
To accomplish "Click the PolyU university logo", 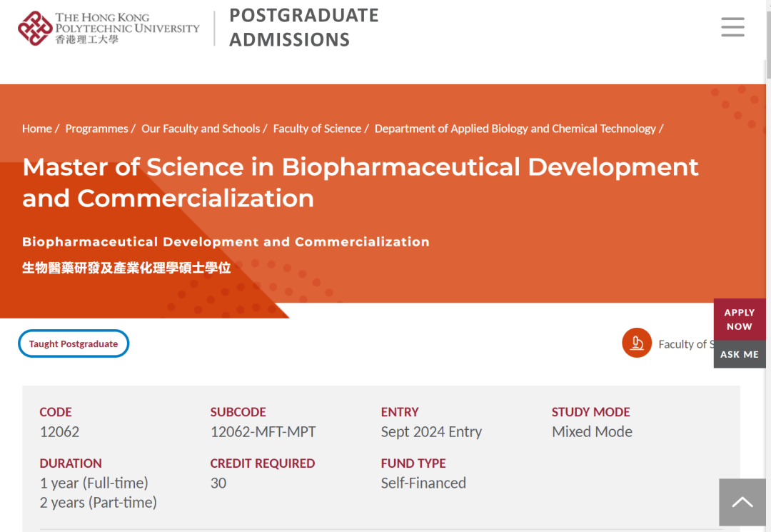I will pyautogui.click(x=109, y=29).
